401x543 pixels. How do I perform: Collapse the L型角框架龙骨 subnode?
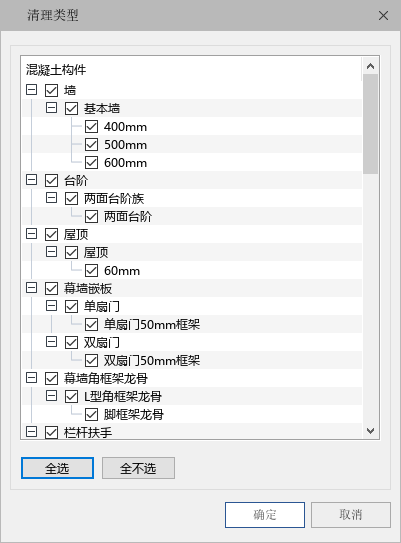point(52,396)
